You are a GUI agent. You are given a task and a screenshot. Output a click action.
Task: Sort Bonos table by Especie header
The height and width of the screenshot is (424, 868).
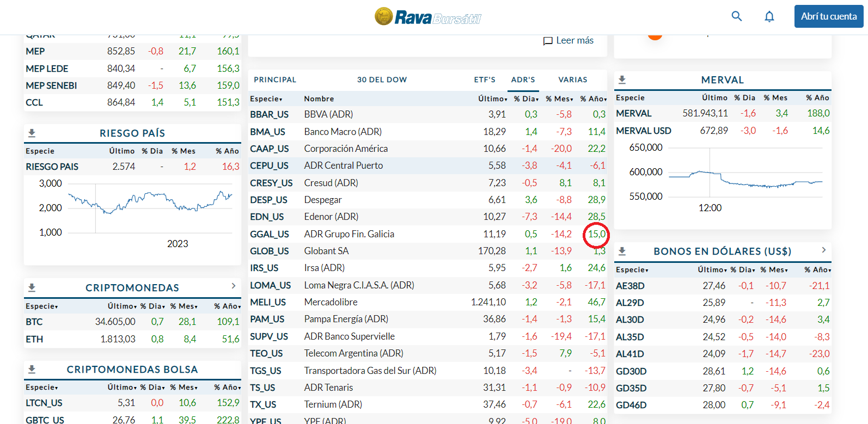coord(632,269)
